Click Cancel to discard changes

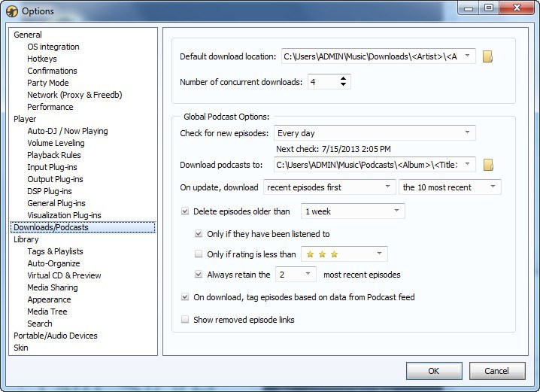pyautogui.click(x=497, y=371)
